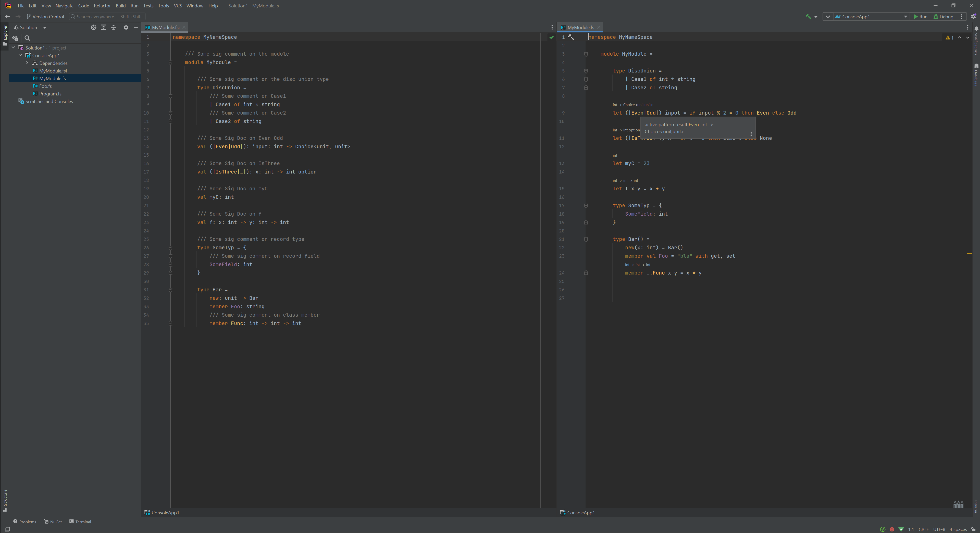This screenshot has height=533, width=980.
Task: Switch to MyModule.fsi editor tab
Action: [x=165, y=27]
